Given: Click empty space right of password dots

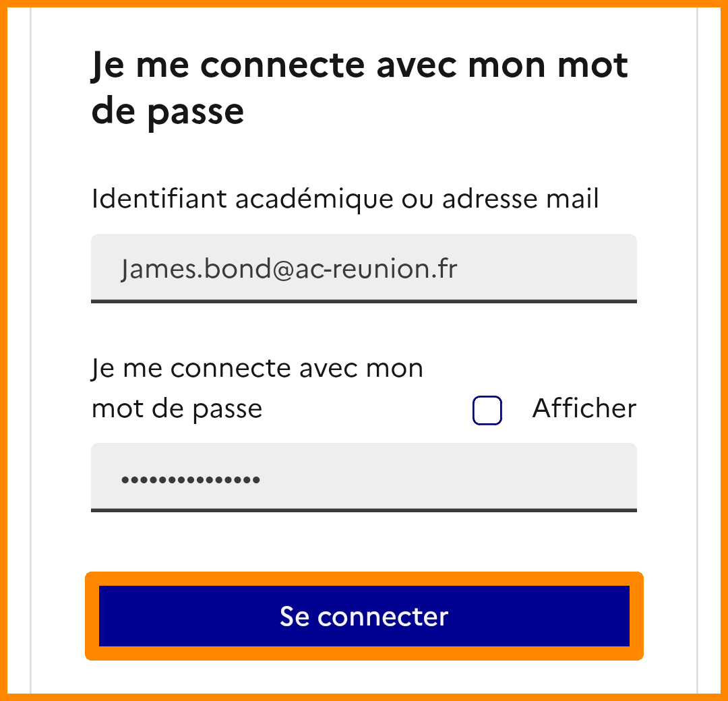Looking at the screenshot, I should (445, 480).
